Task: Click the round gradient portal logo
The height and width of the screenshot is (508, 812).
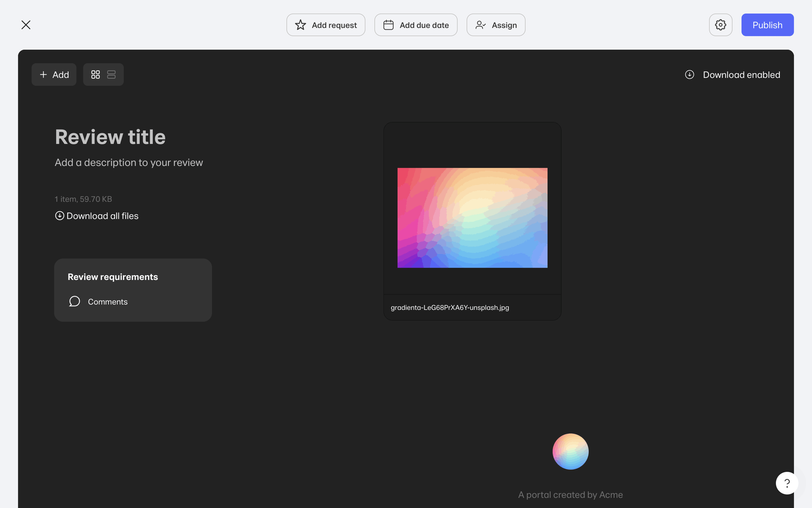Action: click(571, 451)
